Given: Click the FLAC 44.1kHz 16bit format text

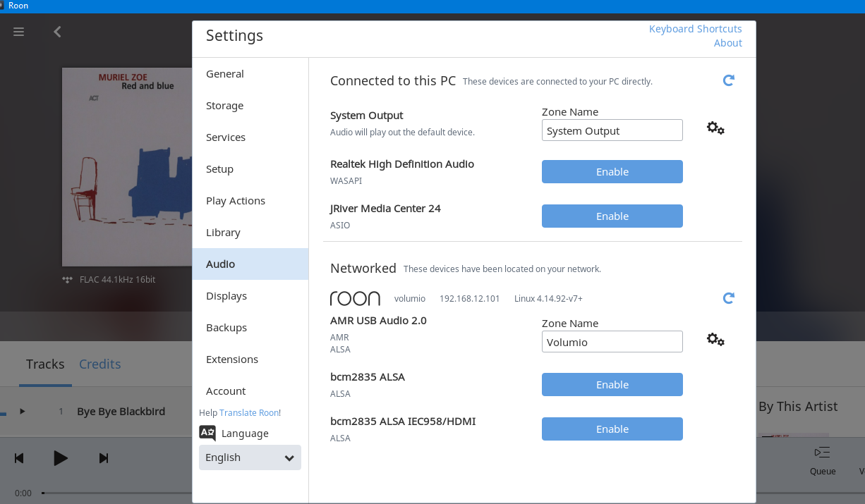Looking at the screenshot, I should [x=118, y=280].
